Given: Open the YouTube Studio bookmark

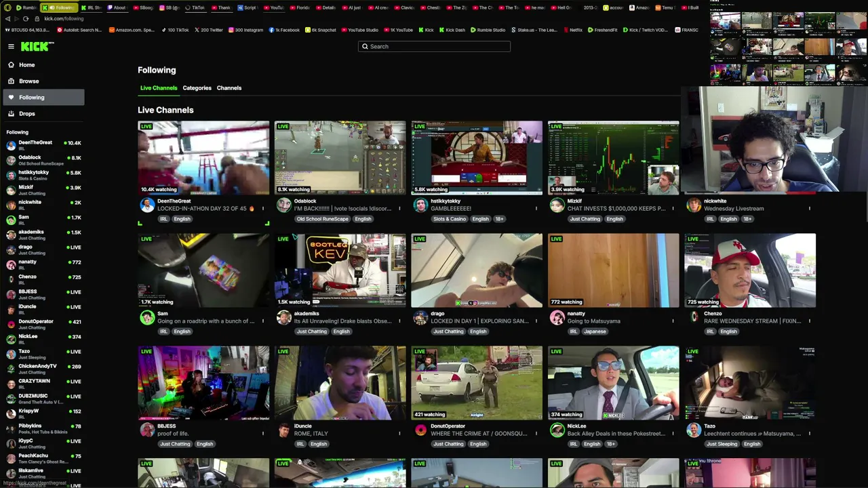Looking at the screenshot, I should pos(359,30).
